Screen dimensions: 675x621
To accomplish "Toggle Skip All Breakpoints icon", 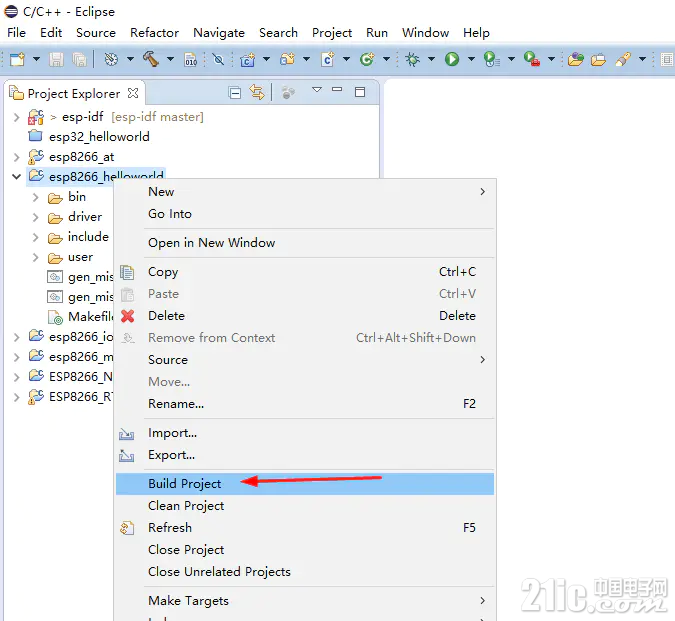I will click(218, 59).
